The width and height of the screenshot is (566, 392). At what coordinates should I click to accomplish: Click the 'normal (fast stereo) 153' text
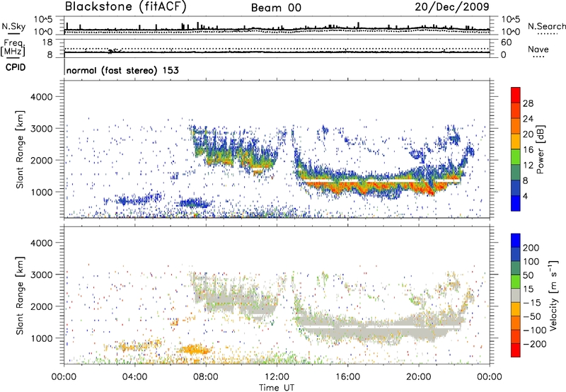coord(122,70)
